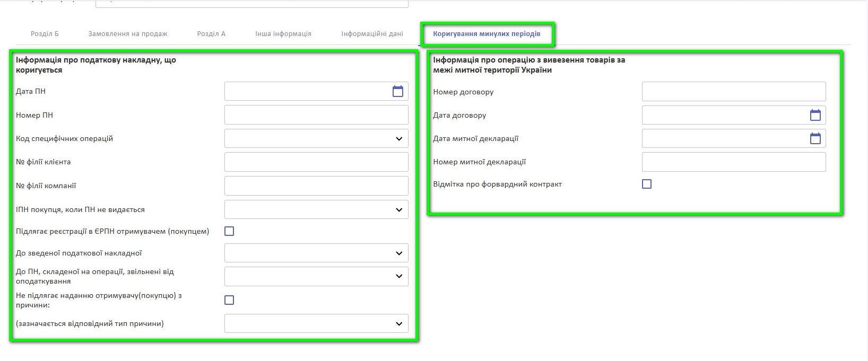868x361 pixels.
Task: Click the ІПН покупця, коли ПН не видається label
Action: 80,209
